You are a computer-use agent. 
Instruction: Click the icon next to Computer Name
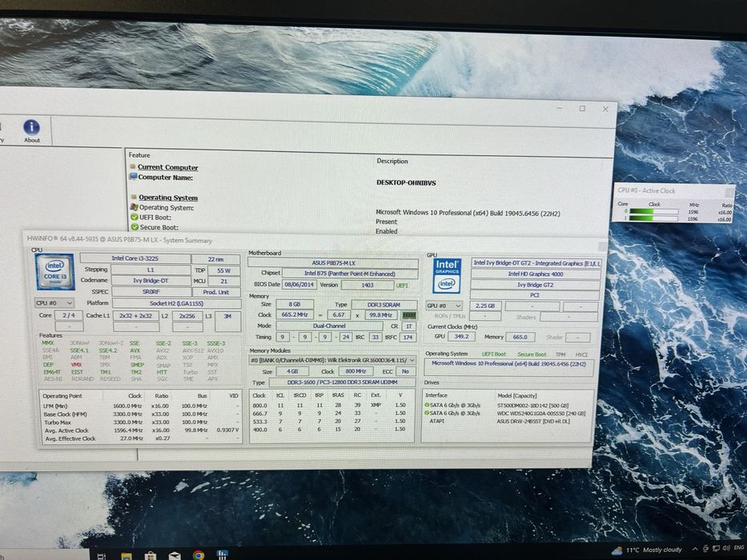pyautogui.click(x=134, y=177)
